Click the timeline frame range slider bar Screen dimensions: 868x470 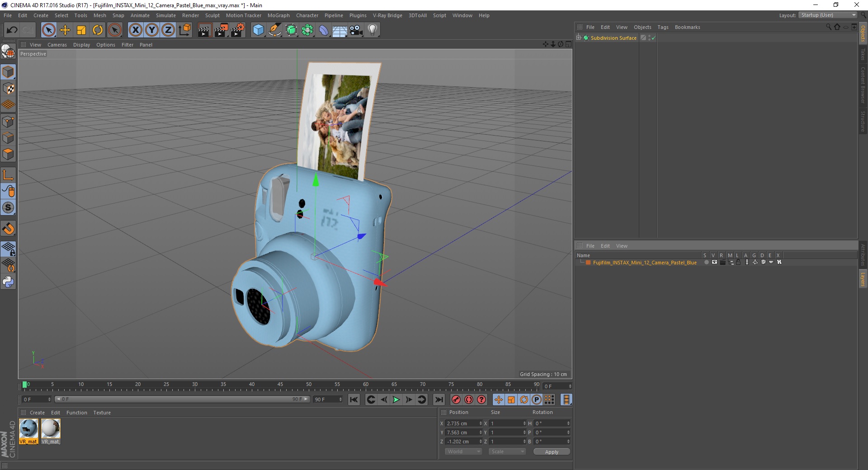point(182,399)
